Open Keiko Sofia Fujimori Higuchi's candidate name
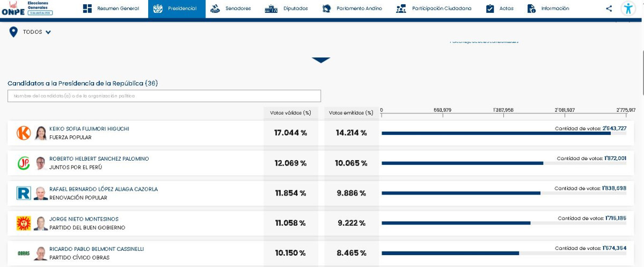Image resolution: width=644 pixels, height=267 pixels. 89,129
